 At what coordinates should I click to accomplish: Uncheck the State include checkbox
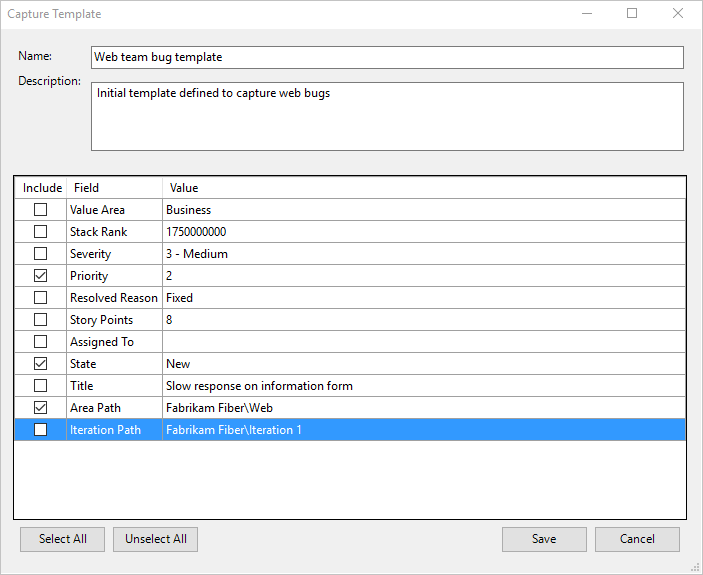pos(40,363)
